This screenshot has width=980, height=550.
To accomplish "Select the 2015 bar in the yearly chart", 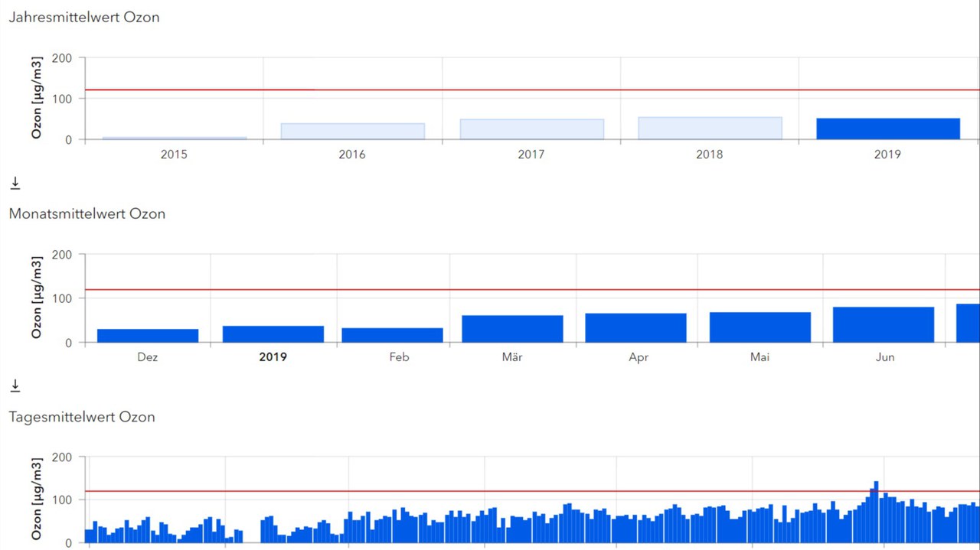I will [174, 138].
